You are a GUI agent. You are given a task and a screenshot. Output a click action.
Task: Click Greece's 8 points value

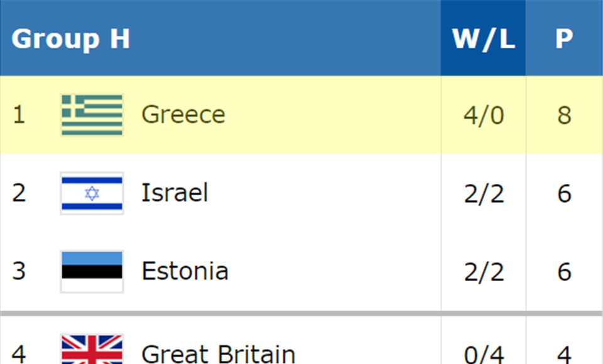pyautogui.click(x=564, y=115)
